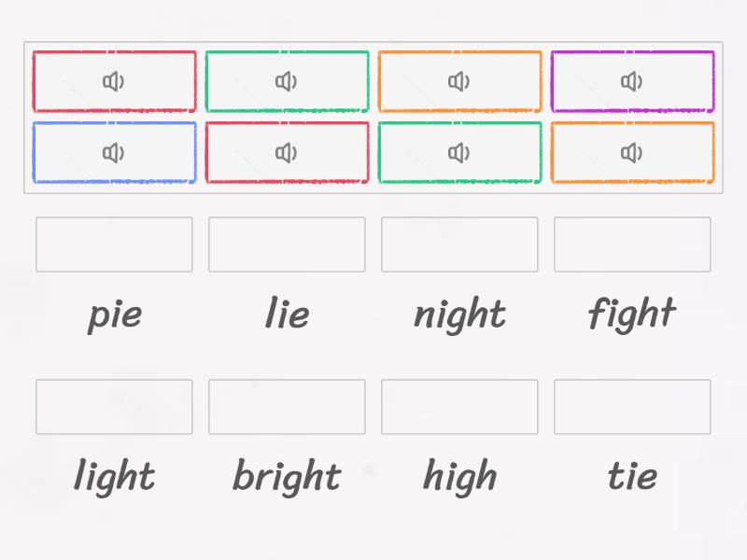The width and height of the screenshot is (747, 560).
Task: Play the red speaker in the second row
Action: pyautogui.click(x=287, y=152)
